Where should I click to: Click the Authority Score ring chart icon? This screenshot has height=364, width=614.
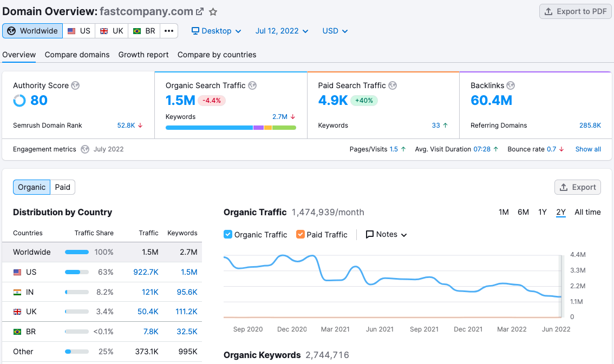click(x=19, y=101)
